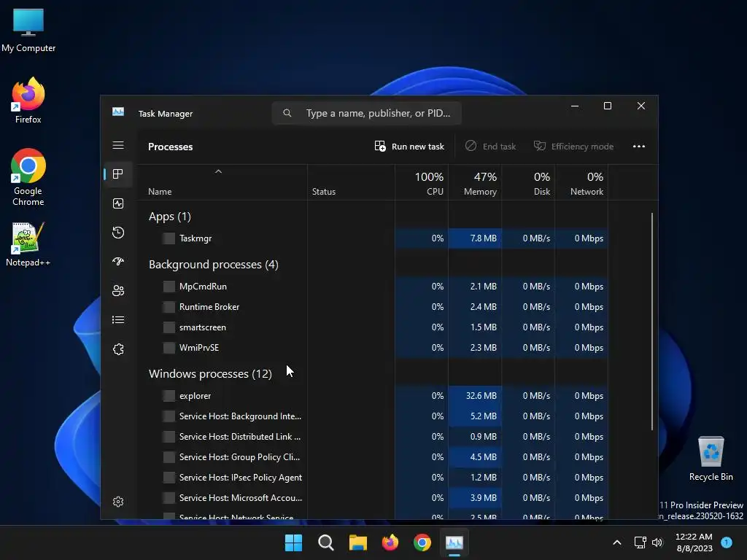The width and height of the screenshot is (747, 560).
Task: Click the Background processes (4) group header
Action: (214, 265)
